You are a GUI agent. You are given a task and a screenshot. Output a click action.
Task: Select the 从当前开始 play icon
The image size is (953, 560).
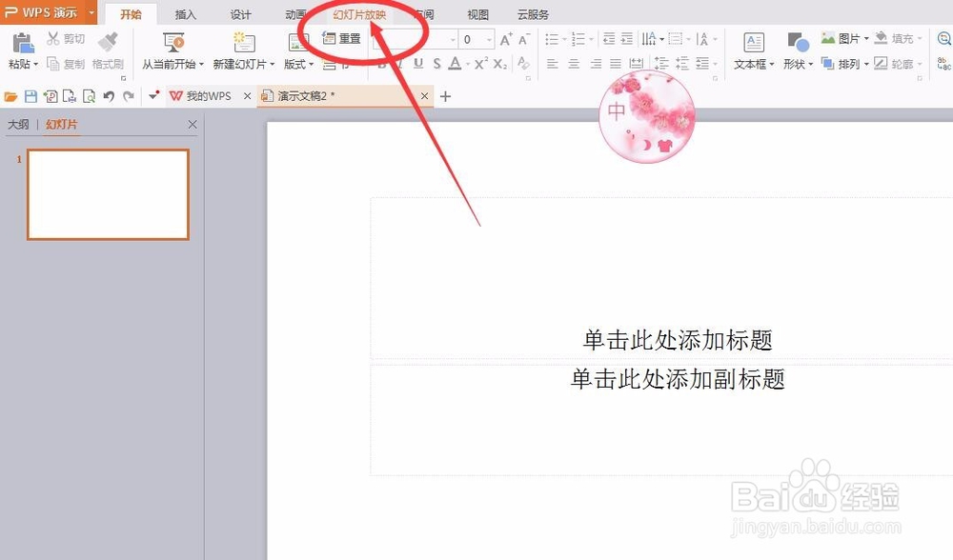pyautogui.click(x=172, y=40)
